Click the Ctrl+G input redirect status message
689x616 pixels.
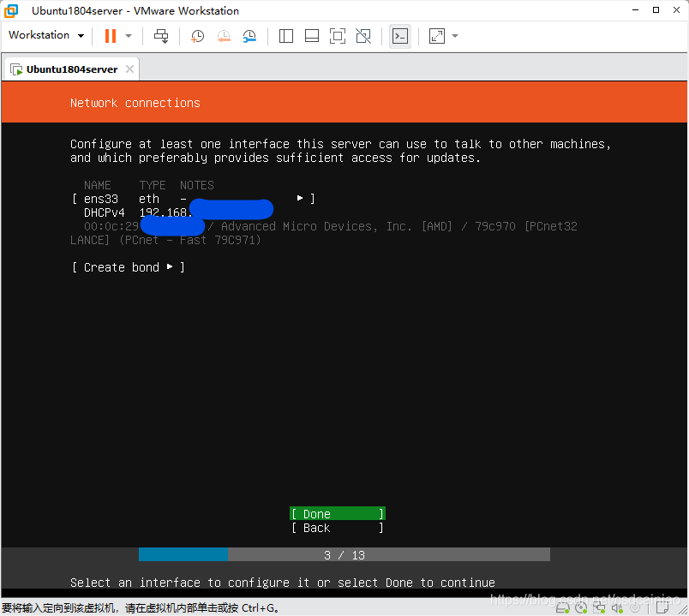click(141, 608)
